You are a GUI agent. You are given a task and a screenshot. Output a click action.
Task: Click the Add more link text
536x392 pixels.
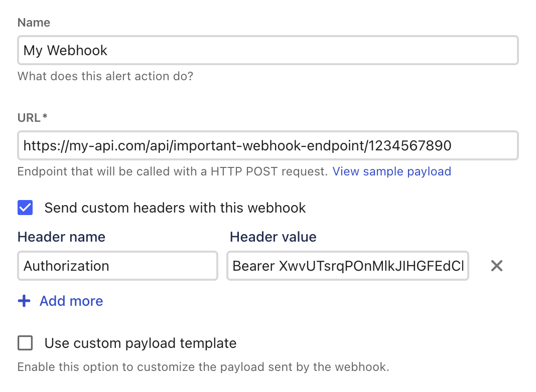[x=71, y=301]
